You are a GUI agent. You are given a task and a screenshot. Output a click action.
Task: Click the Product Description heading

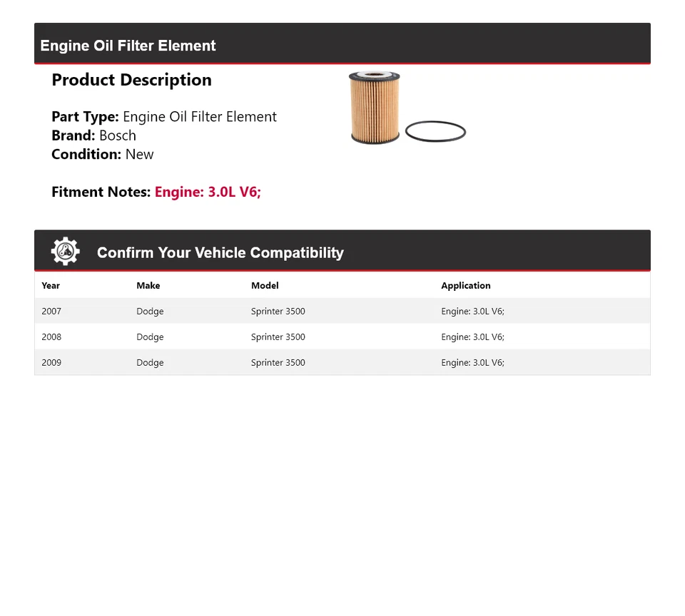(x=131, y=80)
